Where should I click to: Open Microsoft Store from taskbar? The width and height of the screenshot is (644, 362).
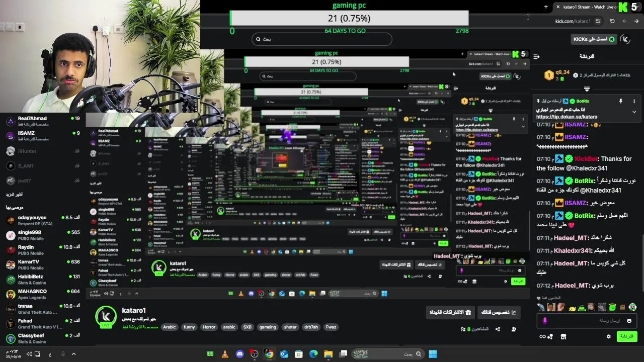click(x=298, y=354)
